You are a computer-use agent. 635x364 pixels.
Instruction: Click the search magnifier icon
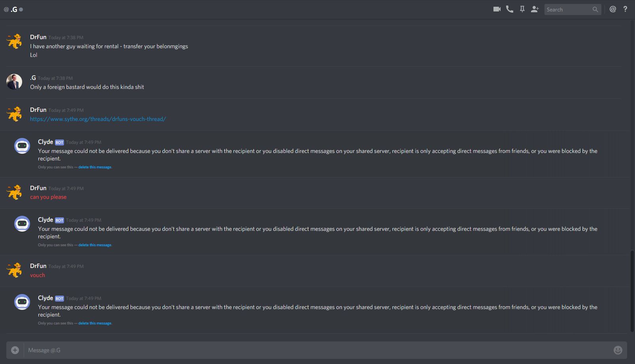[x=595, y=9]
